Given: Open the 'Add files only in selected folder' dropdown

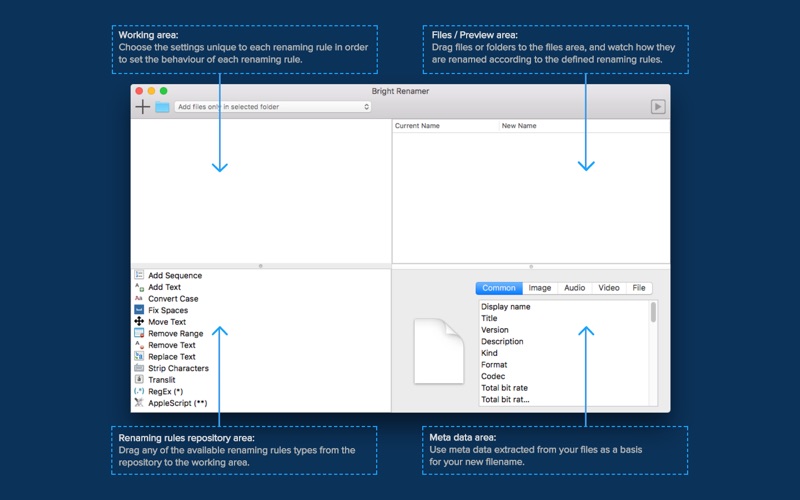Looking at the screenshot, I should (x=272, y=107).
